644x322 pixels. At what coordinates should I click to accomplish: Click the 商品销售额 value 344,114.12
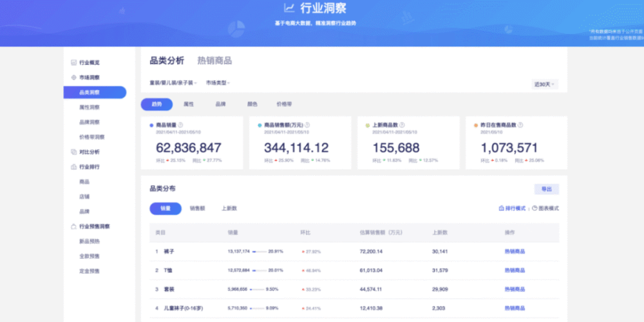pyautogui.click(x=296, y=148)
